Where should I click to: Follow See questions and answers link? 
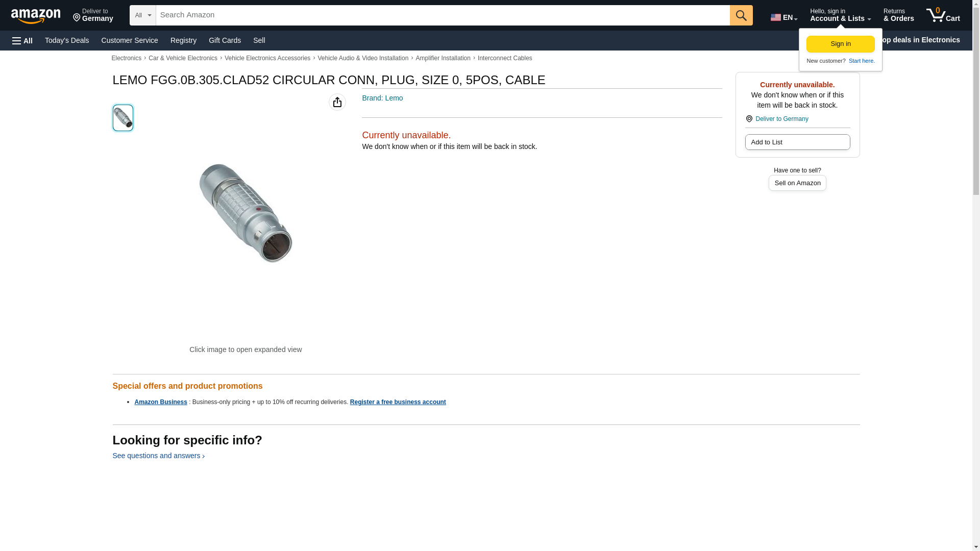(x=158, y=456)
